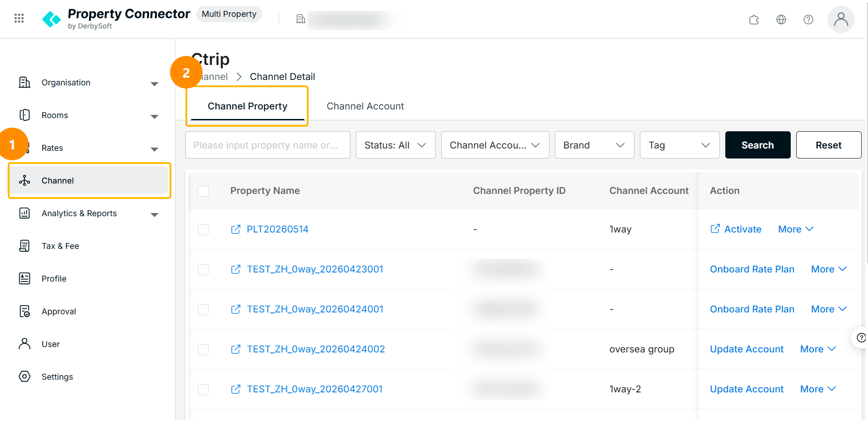Check the box for TEST_ZH_0way_20260424001
Viewport: 868px width, 421px height.
click(203, 310)
